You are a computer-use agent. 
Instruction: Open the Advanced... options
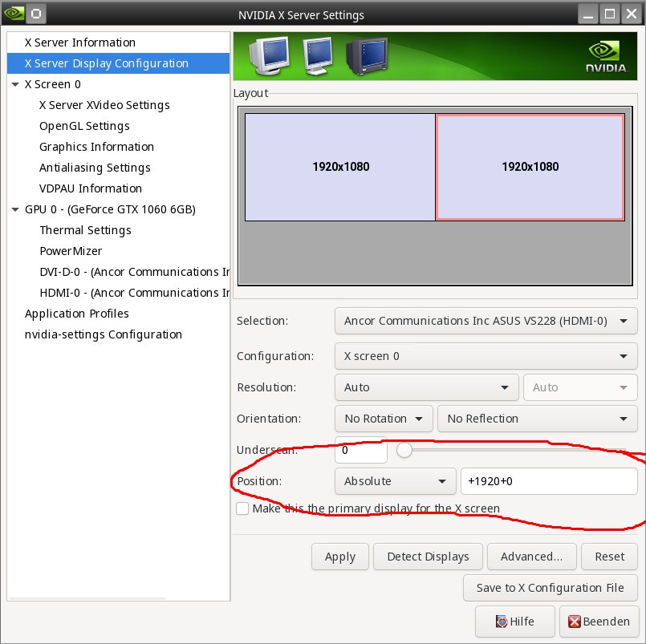tap(531, 557)
